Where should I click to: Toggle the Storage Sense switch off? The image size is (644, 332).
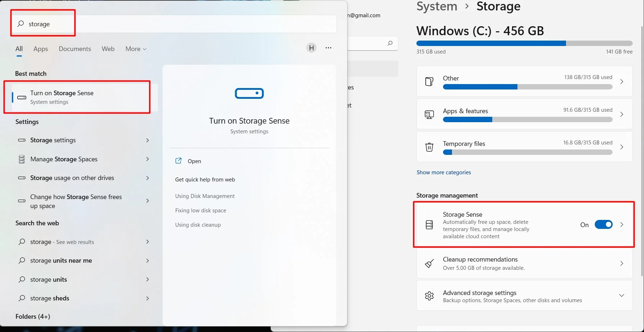[604, 225]
